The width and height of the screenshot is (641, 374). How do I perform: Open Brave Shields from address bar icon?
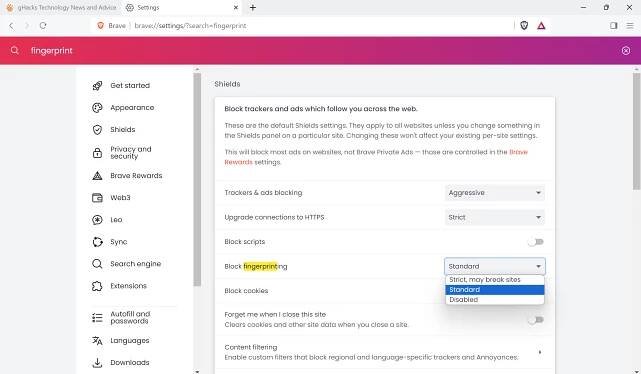(x=524, y=26)
